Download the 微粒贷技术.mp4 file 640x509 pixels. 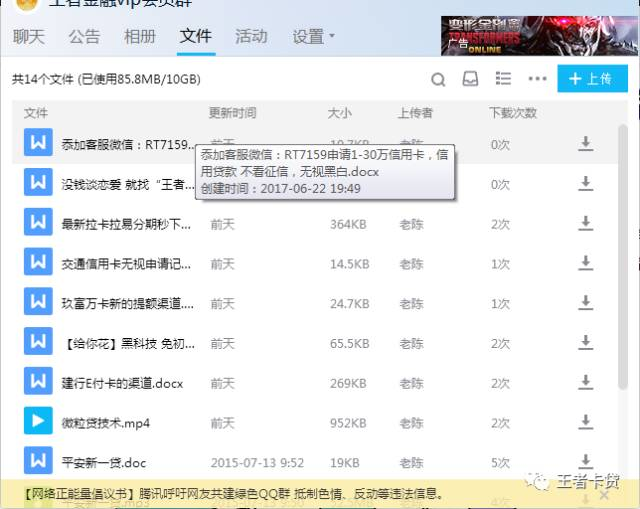(586, 422)
